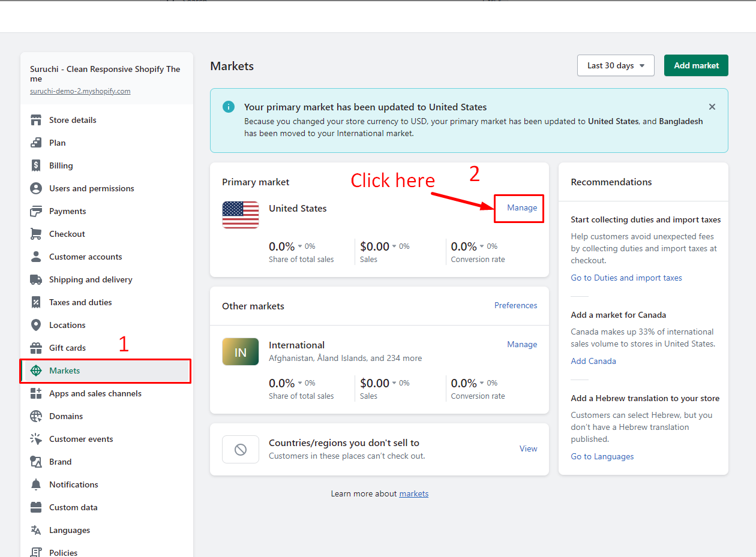The image size is (756, 557).
Task: Expand International Conversion rate trend arrow
Action: pos(482,383)
